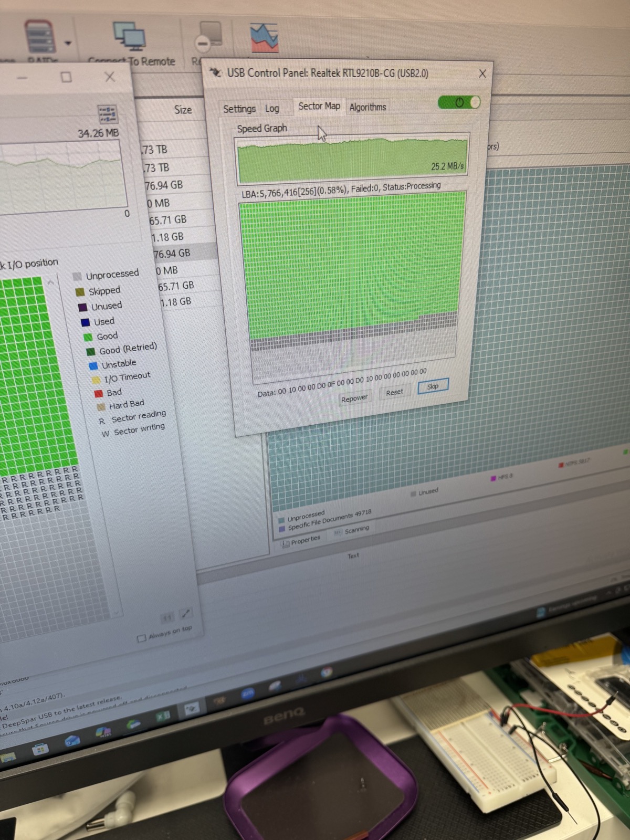Open Excel from the taskbar
Screen dimensions: 630x840
pyautogui.click(x=163, y=716)
